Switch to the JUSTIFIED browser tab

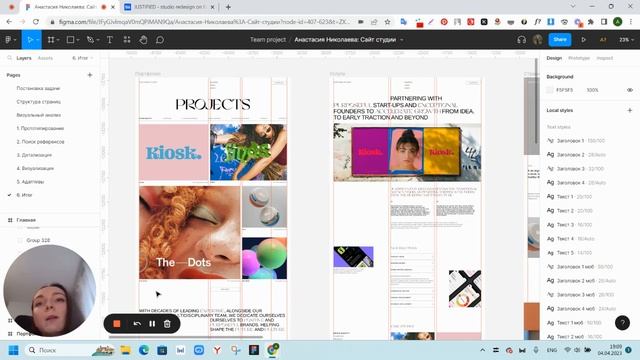(169, 7)
